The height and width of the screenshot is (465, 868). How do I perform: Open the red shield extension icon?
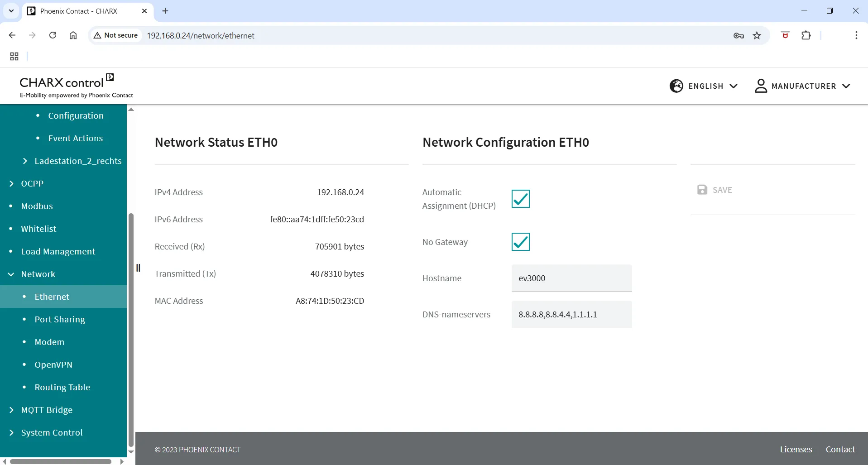click(786, 35)
